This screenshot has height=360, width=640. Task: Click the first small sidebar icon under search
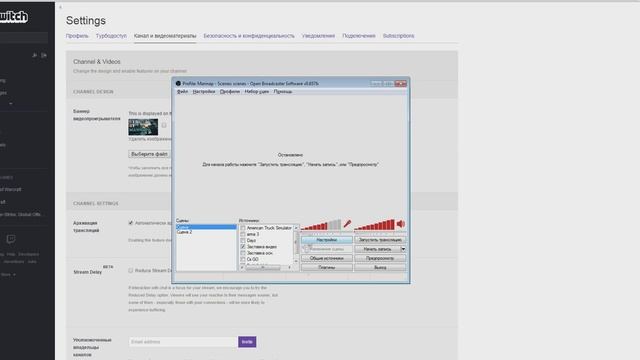pos(35,55)
